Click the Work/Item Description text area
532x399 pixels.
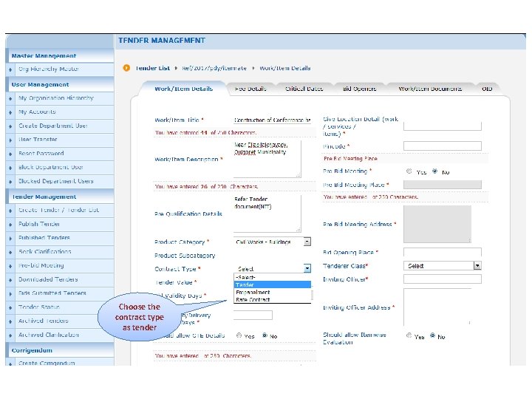point(267,159)
